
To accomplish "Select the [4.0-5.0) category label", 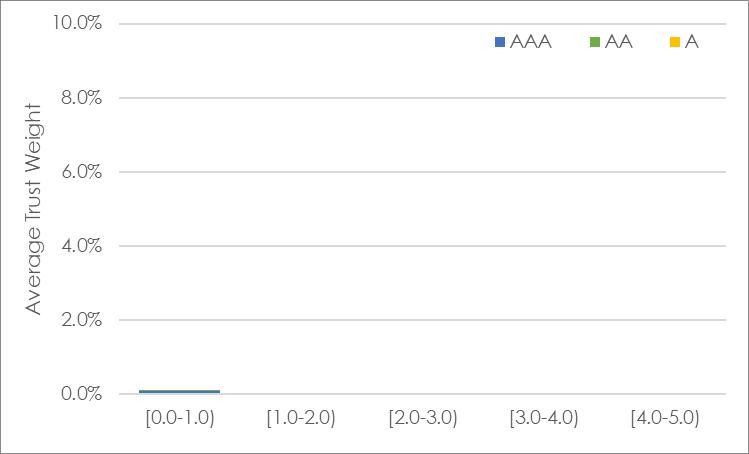I will point(665,418).
